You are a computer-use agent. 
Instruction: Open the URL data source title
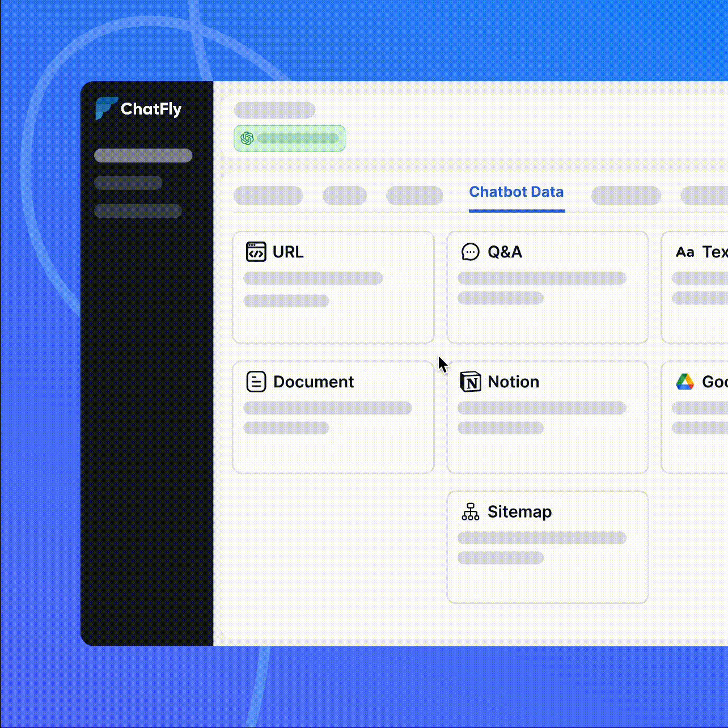tap(288, 252)
